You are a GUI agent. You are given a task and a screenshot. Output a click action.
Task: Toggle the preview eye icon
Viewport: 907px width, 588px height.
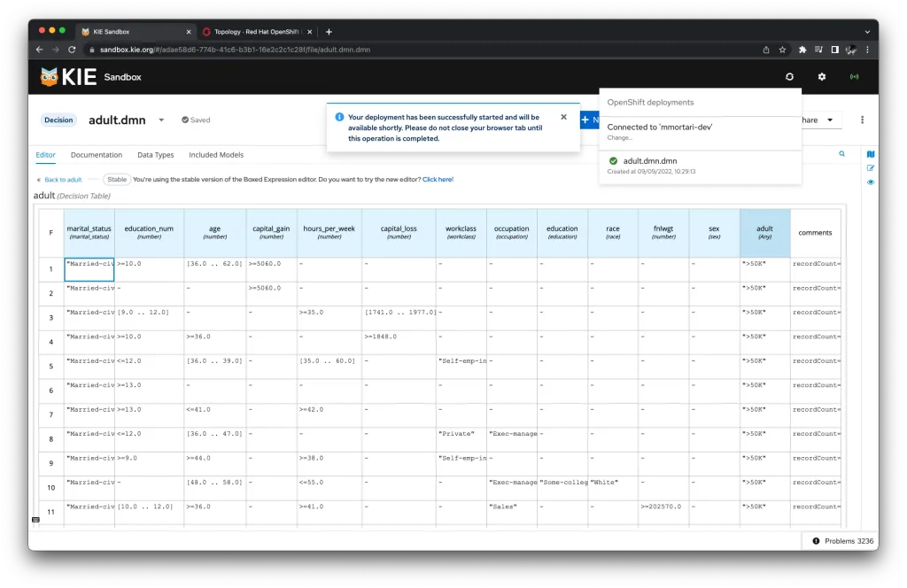(x=871, y=182)
